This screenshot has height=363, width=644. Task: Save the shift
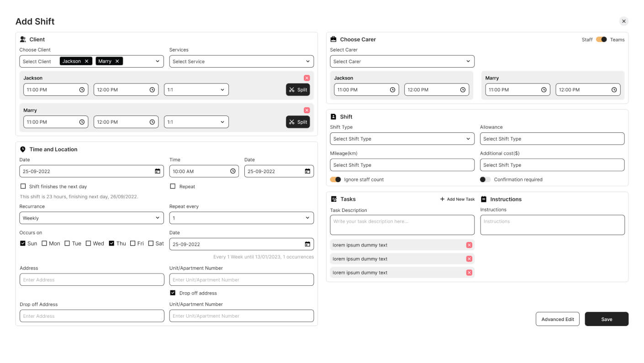[607, 319]
